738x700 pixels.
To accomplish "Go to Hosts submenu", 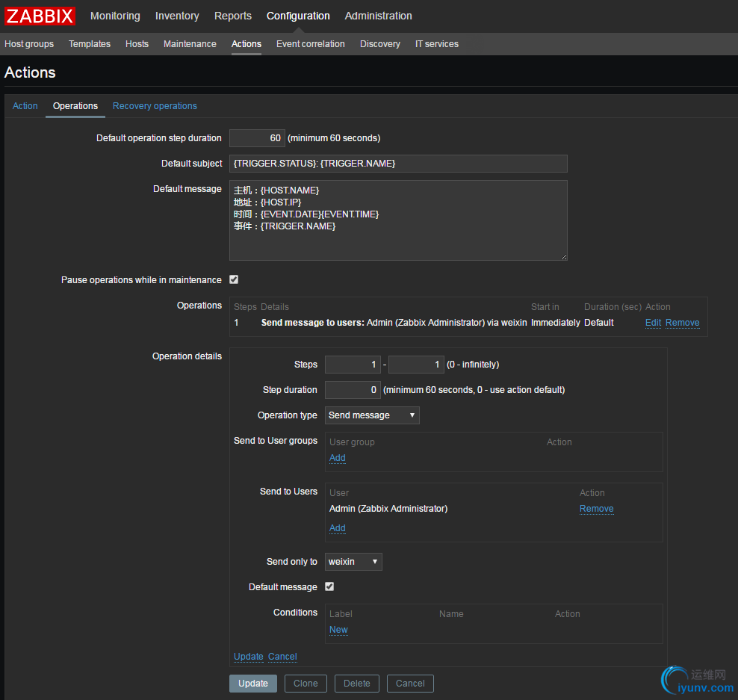I will pyautogui.click(x=137, y=44).
